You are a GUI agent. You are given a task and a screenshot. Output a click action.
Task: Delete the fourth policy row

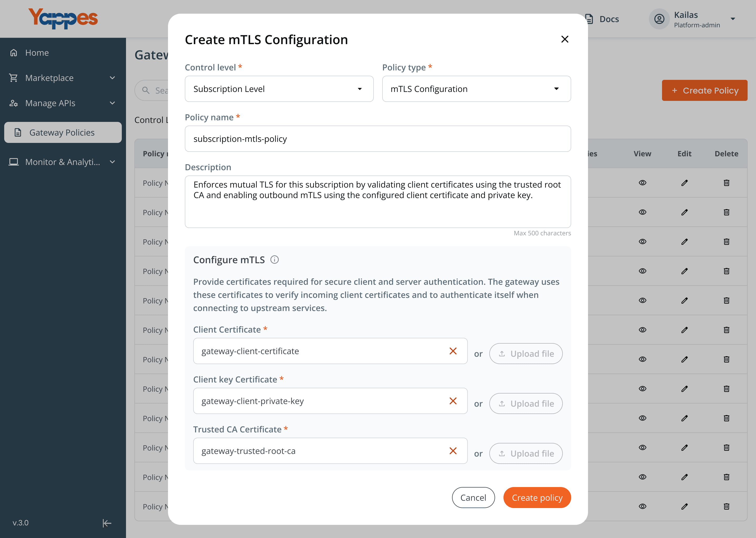point(727,271)
